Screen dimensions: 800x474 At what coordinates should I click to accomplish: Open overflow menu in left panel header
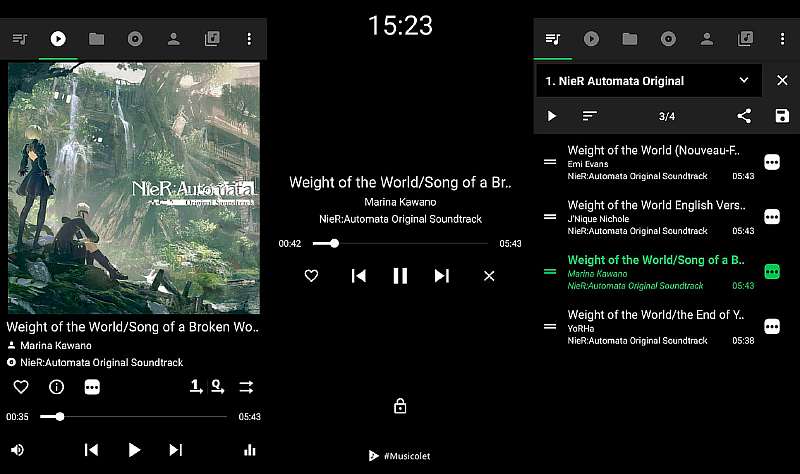[249, 39]
